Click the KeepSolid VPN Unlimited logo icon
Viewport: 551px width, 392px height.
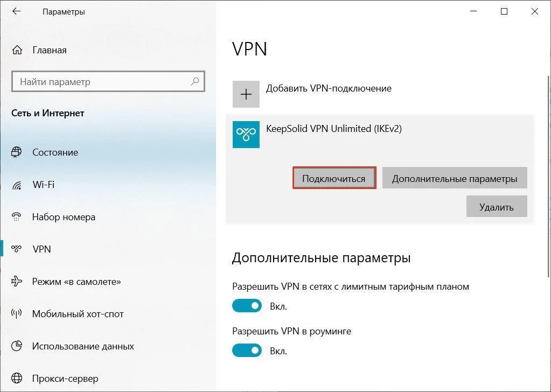[x=246, y=135]
